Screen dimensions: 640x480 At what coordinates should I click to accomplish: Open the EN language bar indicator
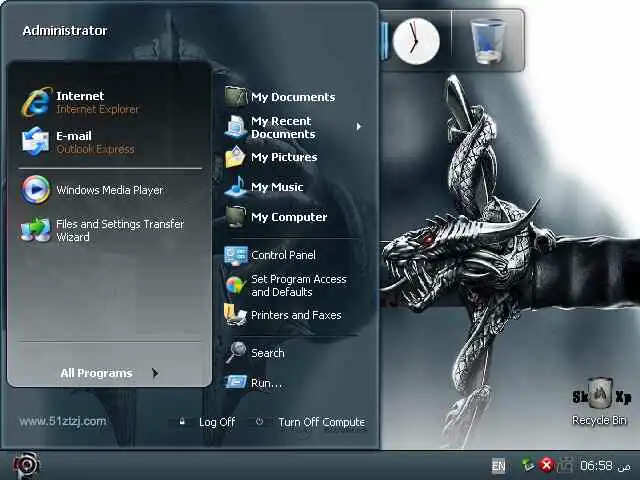[498, 466]
